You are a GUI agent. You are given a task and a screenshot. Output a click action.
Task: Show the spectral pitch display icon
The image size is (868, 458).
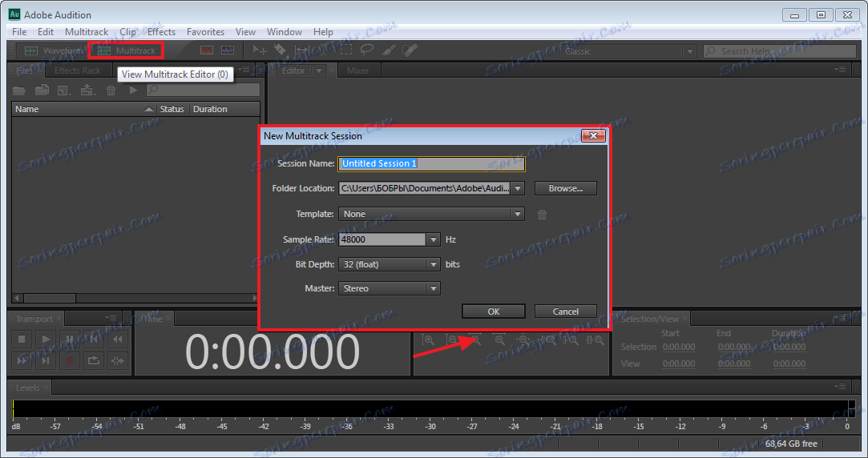coord(228,50)
